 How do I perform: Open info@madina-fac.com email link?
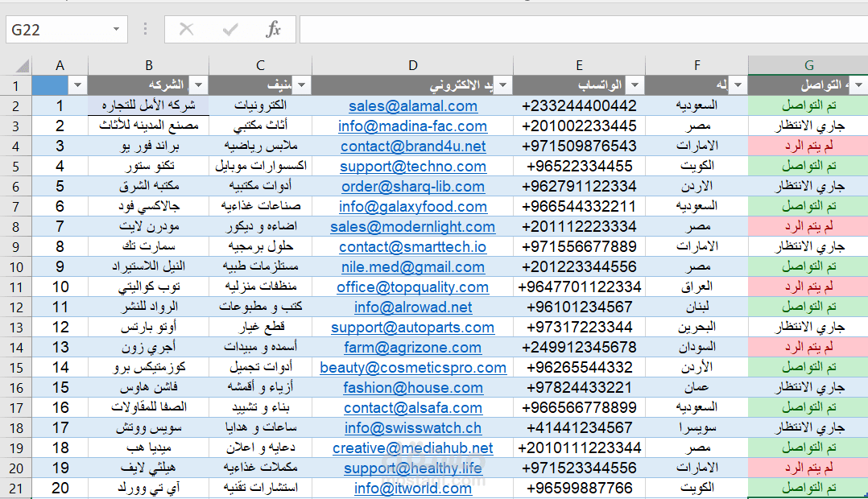click(x=412, y=126)
